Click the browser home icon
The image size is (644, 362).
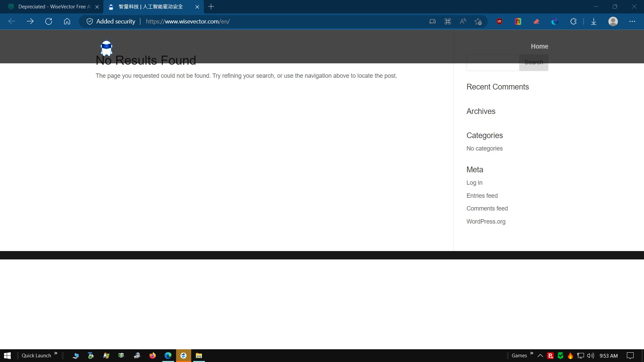67,21
